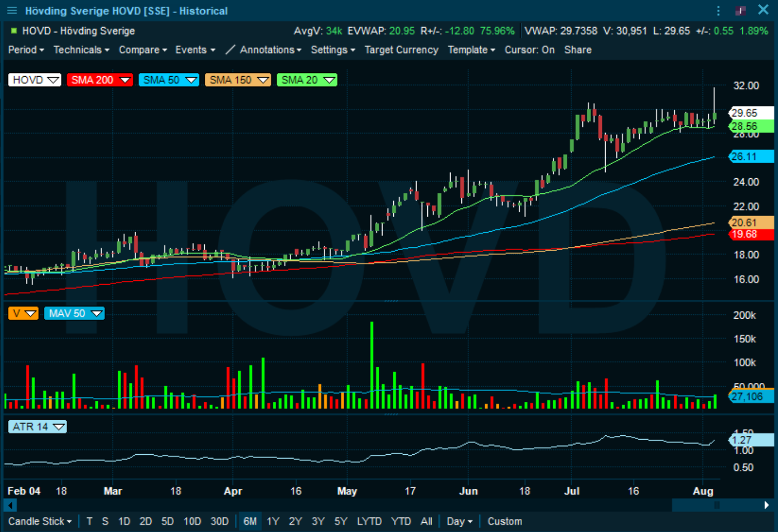Click the green square HOVD legend marker

(14, 31)
